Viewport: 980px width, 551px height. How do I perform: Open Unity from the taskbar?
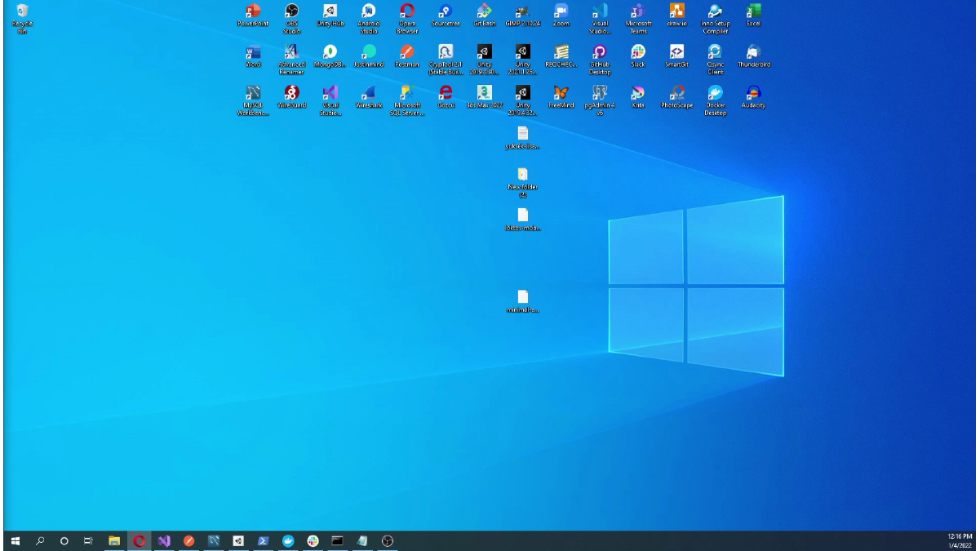coord(238,540)
